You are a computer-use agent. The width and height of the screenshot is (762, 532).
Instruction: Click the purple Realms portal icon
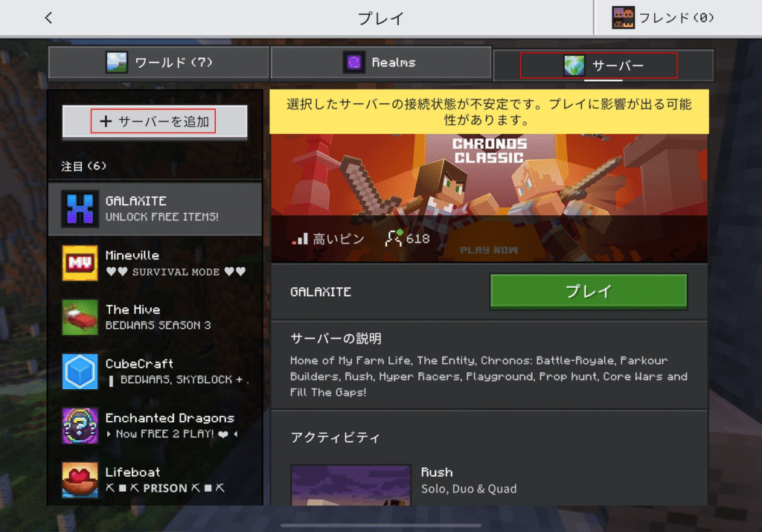[x=353, y=63]
